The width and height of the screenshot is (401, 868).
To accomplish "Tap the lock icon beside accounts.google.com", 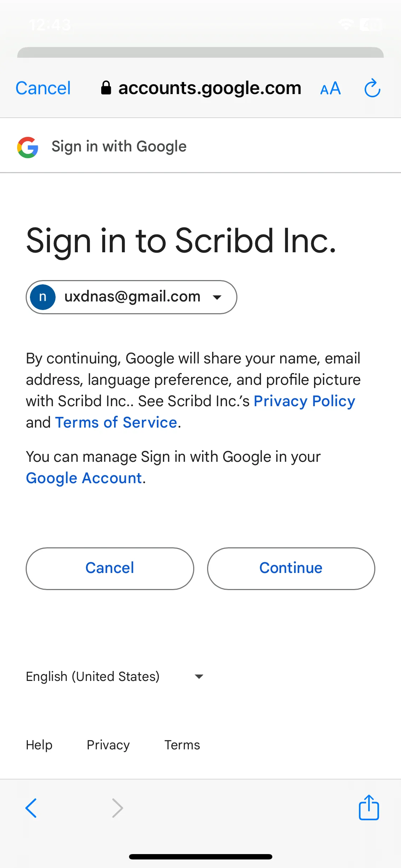I will pyautogui.click(x=106, y=88).
